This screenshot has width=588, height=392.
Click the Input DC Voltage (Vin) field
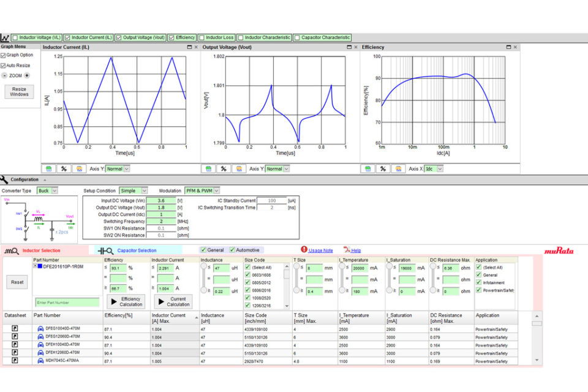[x=161, y=201]
